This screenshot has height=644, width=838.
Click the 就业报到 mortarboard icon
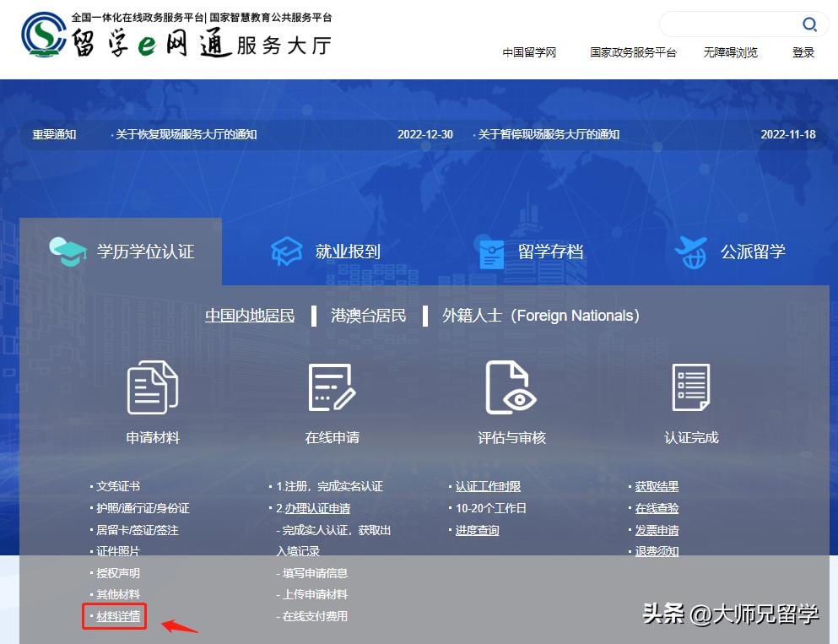point(288,251)
